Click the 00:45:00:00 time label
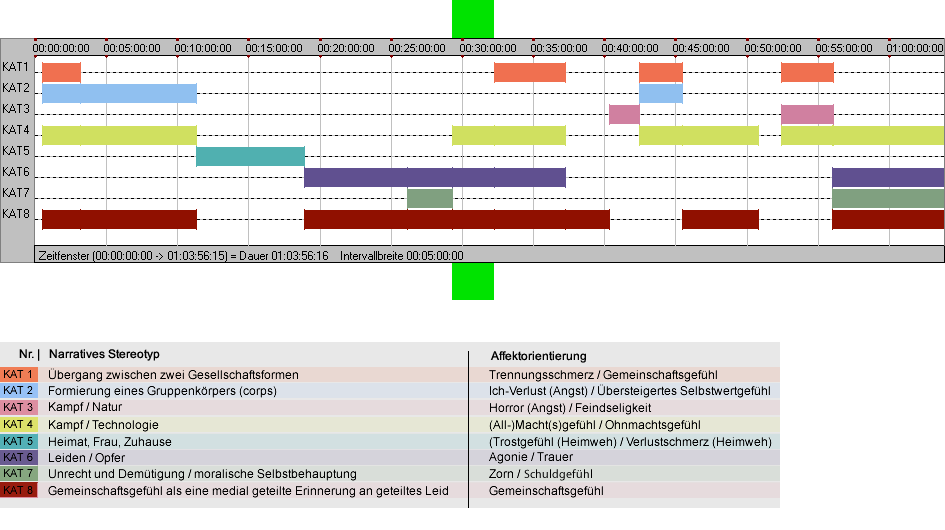 [x=701, y=48]
